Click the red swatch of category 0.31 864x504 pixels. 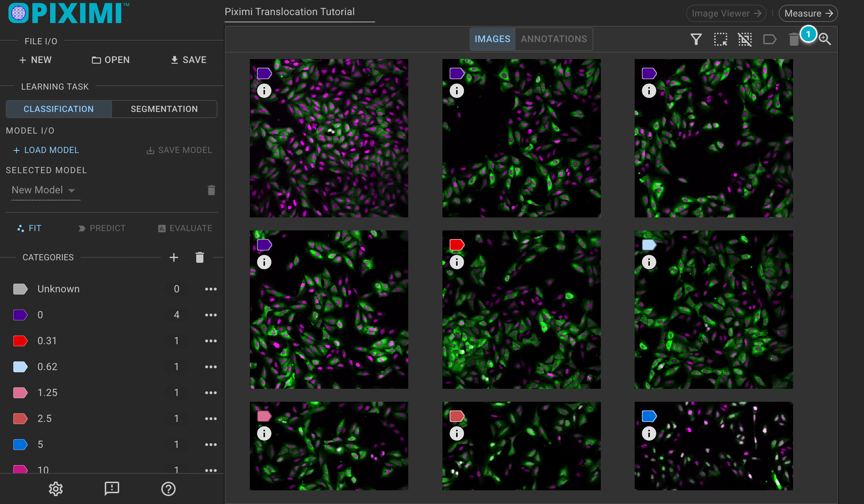(20, 341)
